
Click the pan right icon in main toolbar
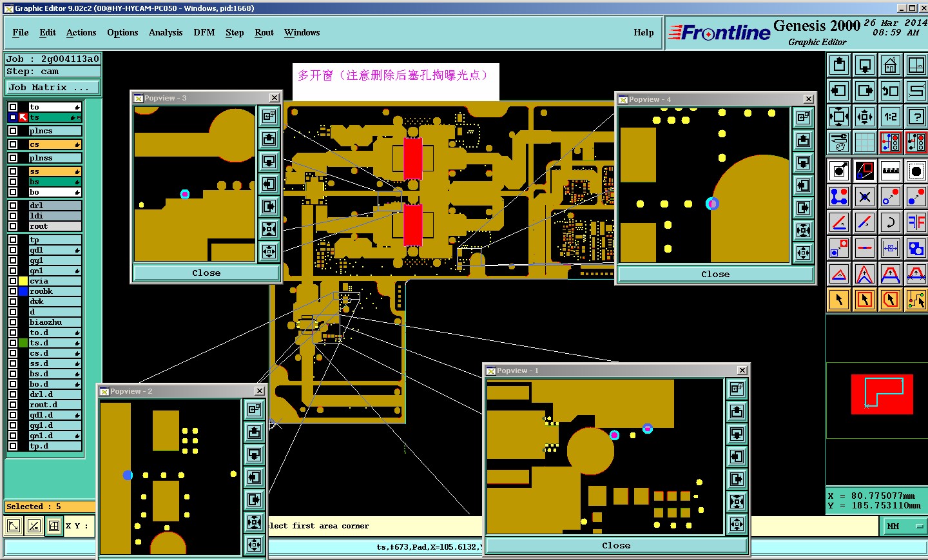(865, 91)
